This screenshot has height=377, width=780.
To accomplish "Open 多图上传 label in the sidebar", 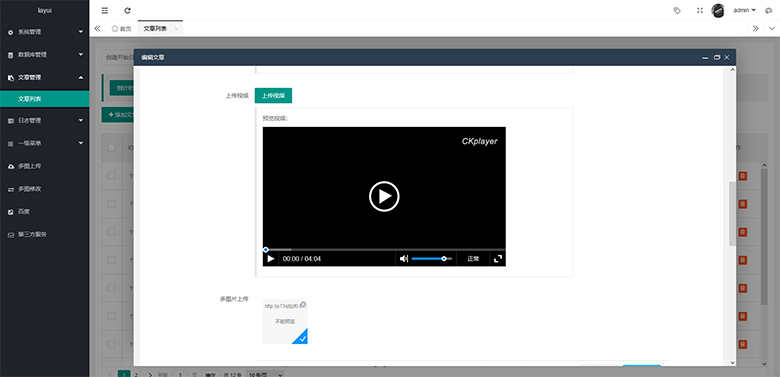I will point(29,166).
